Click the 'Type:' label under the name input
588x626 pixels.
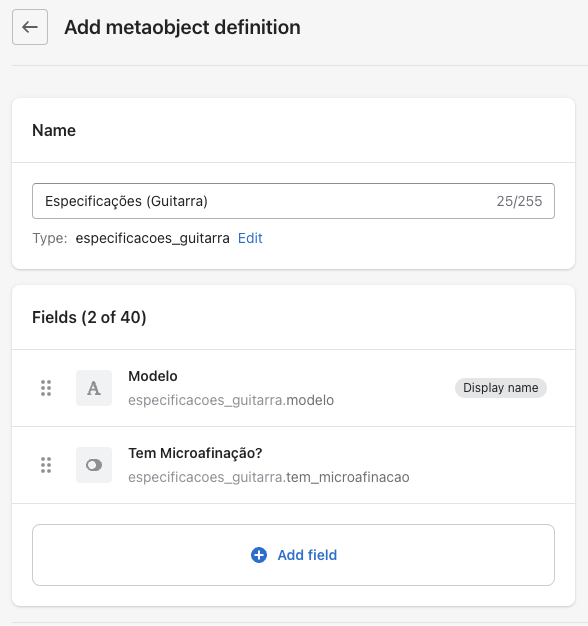click(x=50, y=238)
